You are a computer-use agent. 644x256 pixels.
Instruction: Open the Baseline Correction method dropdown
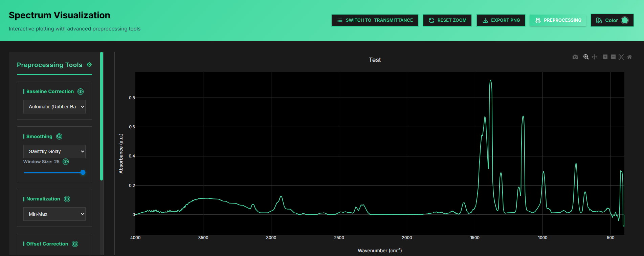tap(54, 107)
